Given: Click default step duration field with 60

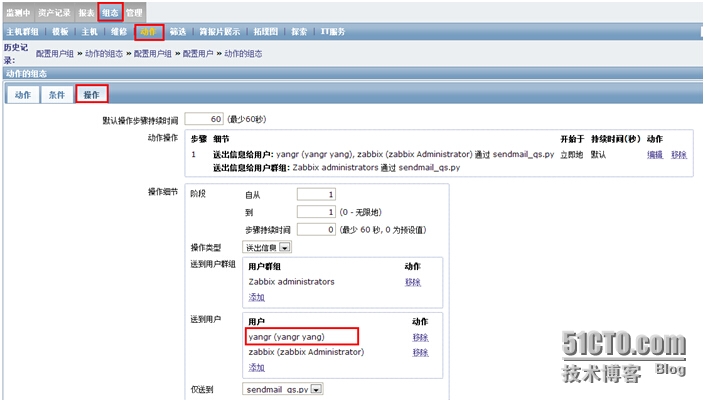Looking at the screenshot, I should pyautogui.click(x=204, y=119).
